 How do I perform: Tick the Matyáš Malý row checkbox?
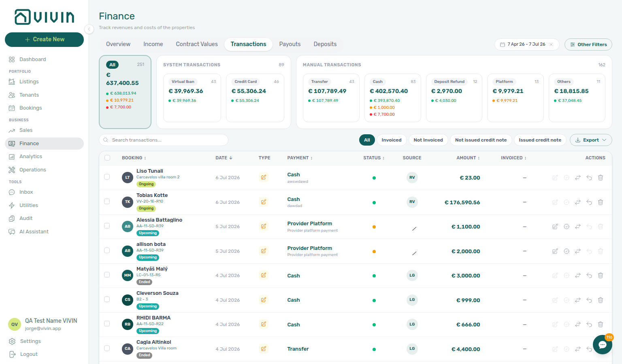[107, 275]
